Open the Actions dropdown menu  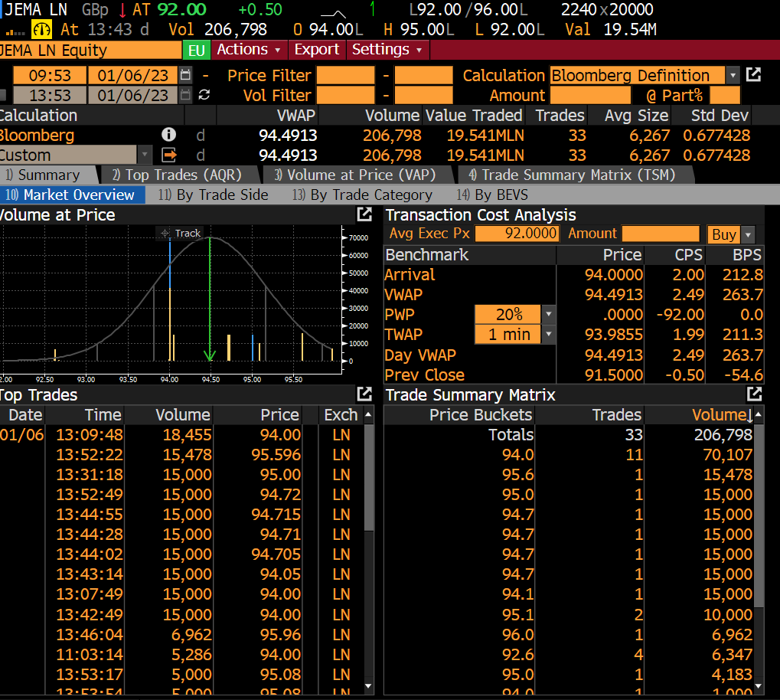click(x=248, y=50)
